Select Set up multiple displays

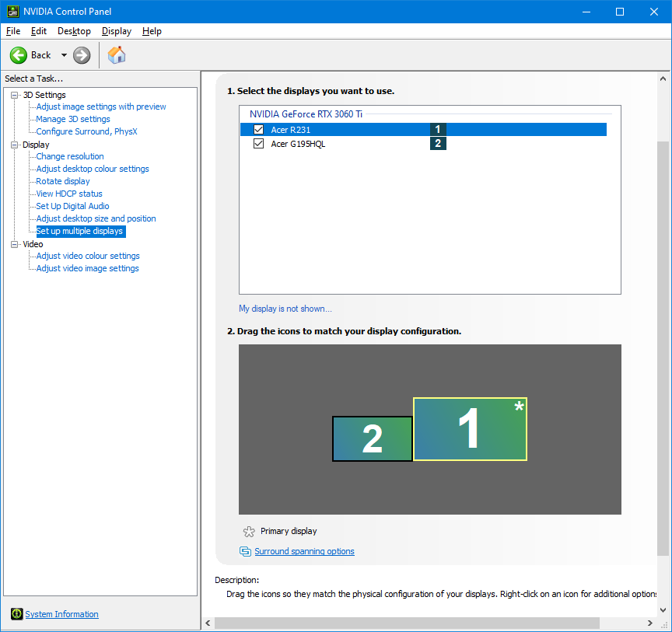click(80, 231)
